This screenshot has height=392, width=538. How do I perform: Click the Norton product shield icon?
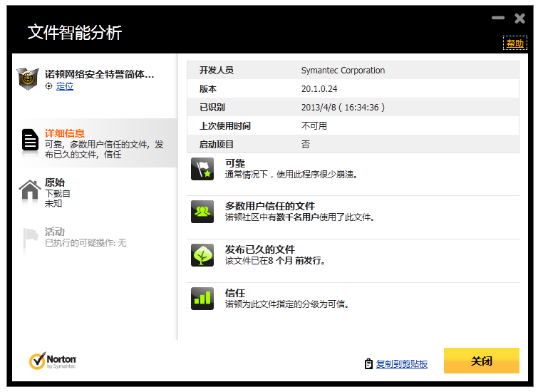click(28, 78)
